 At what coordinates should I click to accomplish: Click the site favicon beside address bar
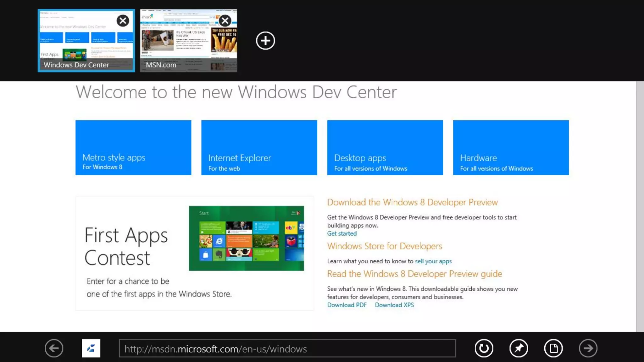91,348
